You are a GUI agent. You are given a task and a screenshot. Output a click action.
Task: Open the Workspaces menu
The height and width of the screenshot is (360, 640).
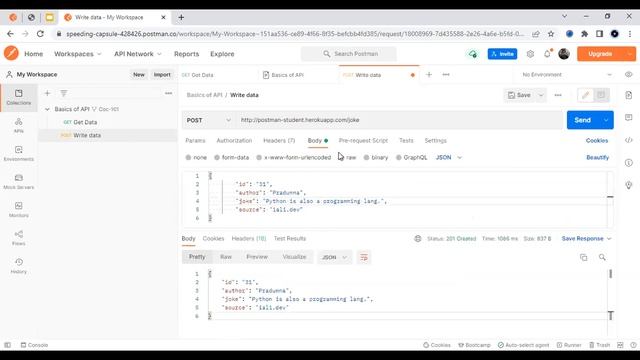pyautogui.click(x=78, y=54)
